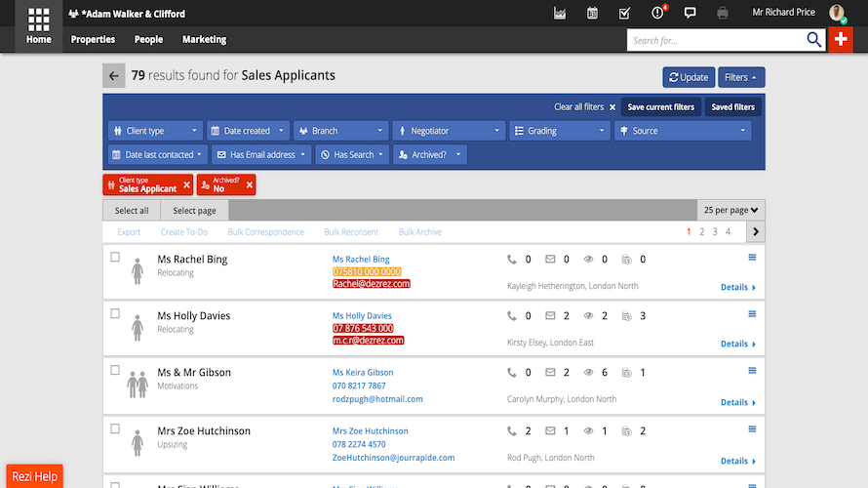The height and width of the screenshot is (488, 868).
Task: Open the Properties menu
Action: 93,39
